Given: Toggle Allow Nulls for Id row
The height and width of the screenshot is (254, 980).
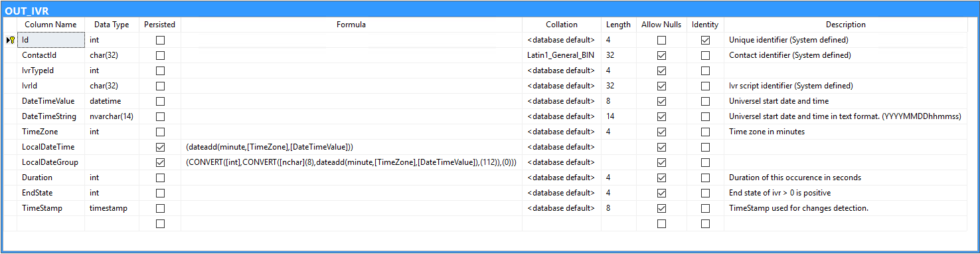Looking at the screenshot, I should tap(661, 40).
